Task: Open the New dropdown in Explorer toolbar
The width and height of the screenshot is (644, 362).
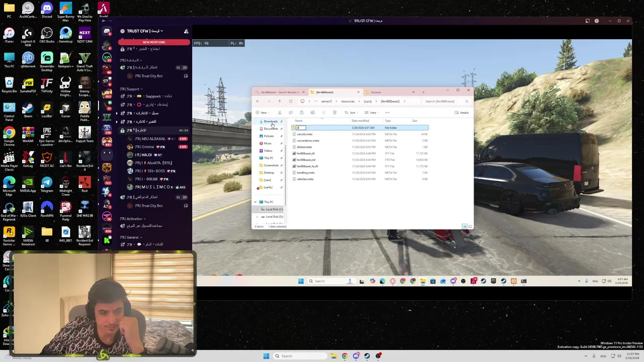Action: tap(263, 113)
